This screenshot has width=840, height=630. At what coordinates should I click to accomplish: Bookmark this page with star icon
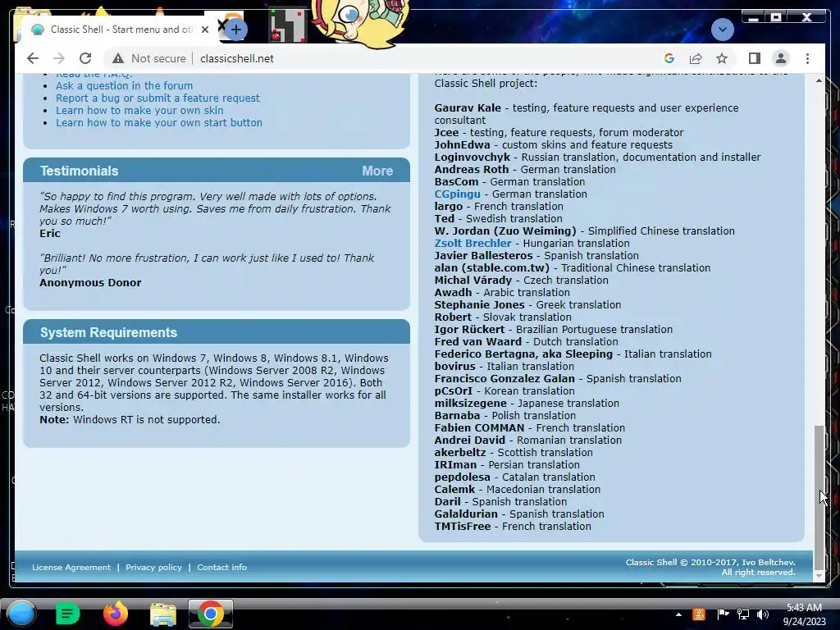tap(722, 58)
